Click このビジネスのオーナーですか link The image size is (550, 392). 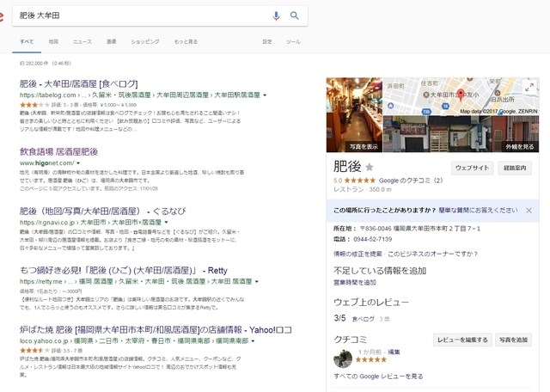[x=432, y=254]
